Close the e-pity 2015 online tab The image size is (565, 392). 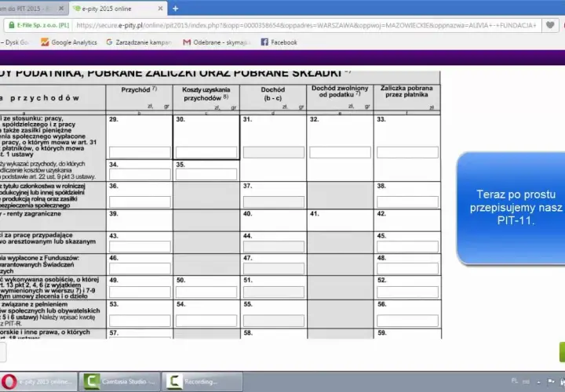(x=160, y=9)
